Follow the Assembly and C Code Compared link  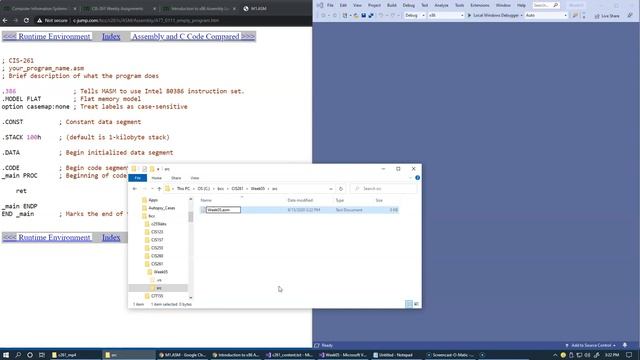click(186, 36)
